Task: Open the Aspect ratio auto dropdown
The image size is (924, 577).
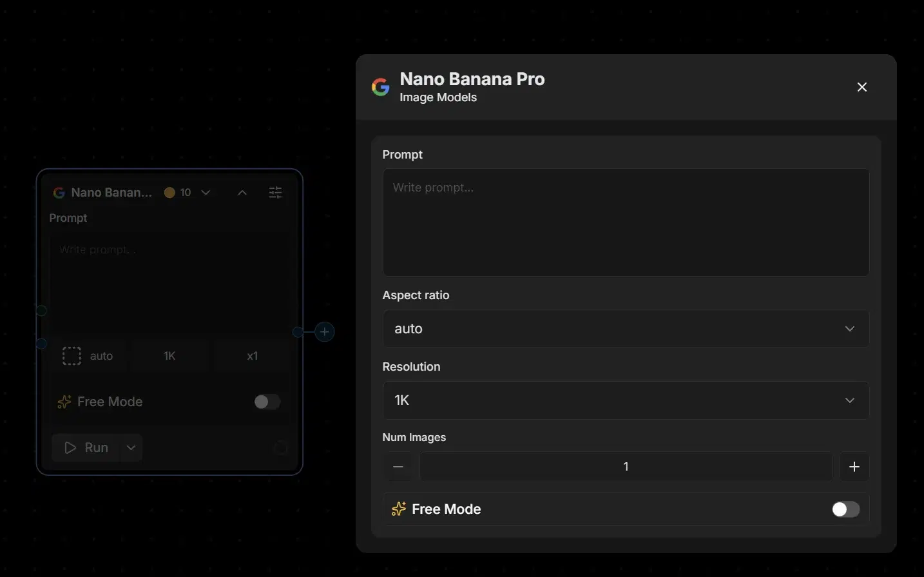Action: (x=626, y=329)
